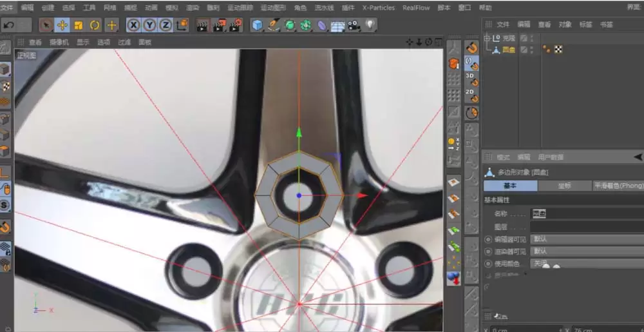Click the 名称 input field
644x332 pixels.
[587, 213]
